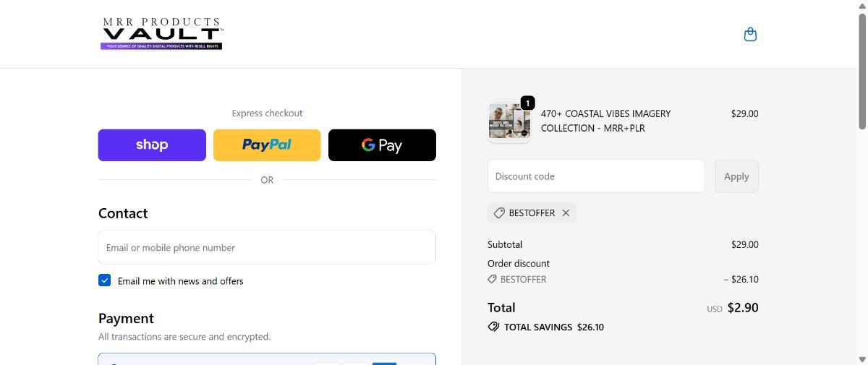Click the Order discount BESTOFFER tag icon

[x=492, y=279]
